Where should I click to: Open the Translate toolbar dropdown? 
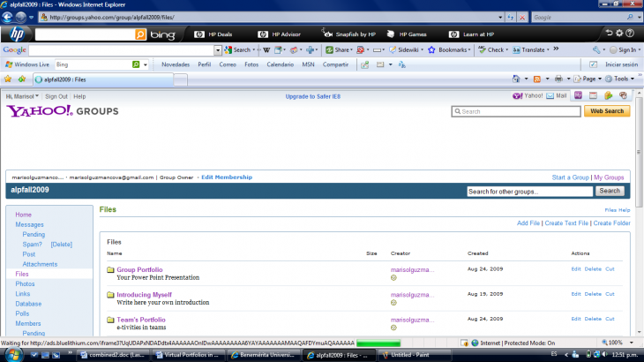(531, 50)
